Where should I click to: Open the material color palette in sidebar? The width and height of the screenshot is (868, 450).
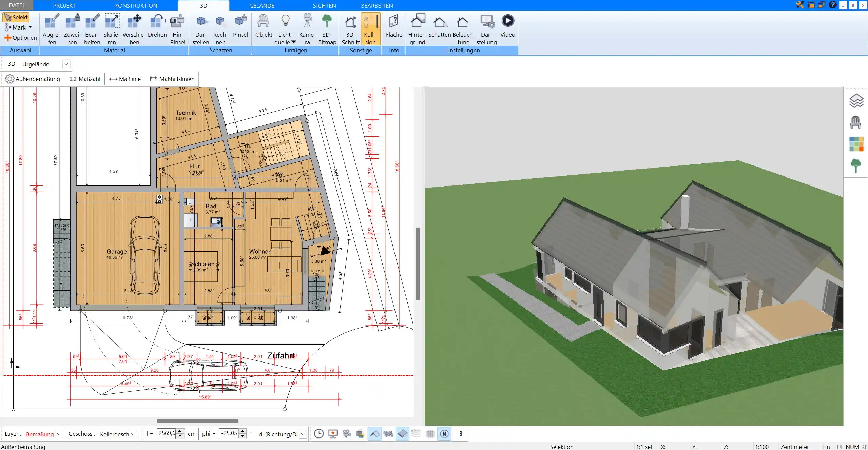point(856,144)
